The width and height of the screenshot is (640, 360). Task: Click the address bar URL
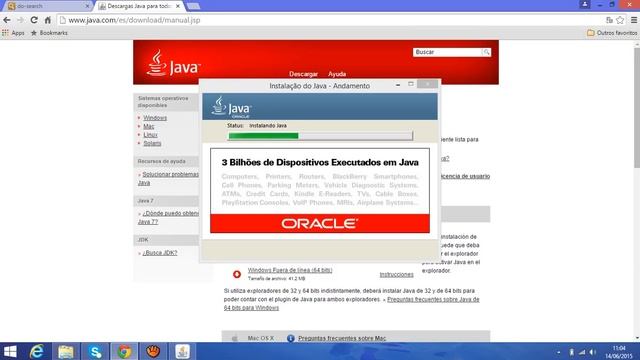tap(134, 20)
